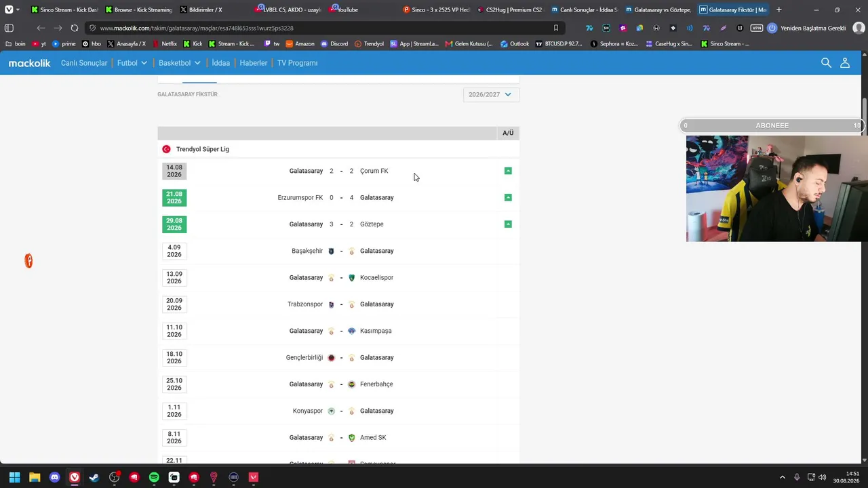Viewport: 868px width, 488px height.
Task: Click the Konyaspor club crest
Action: (331, 411)
